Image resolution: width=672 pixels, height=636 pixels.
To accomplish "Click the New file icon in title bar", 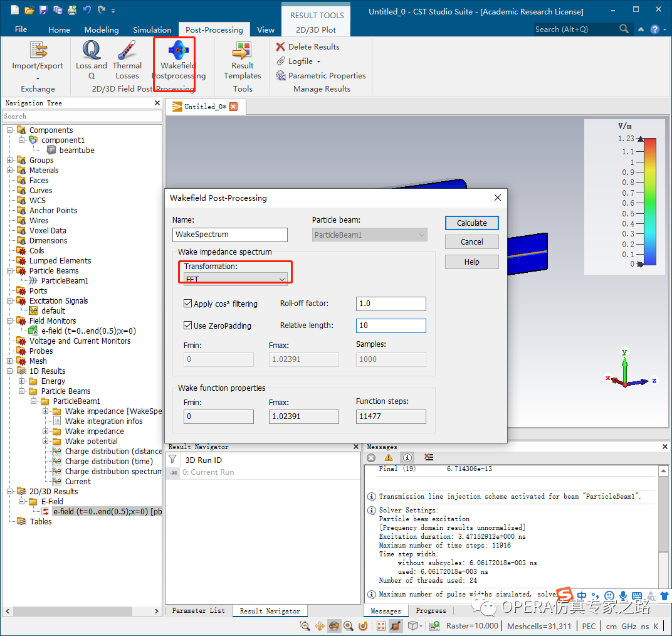I will [15, 9].
